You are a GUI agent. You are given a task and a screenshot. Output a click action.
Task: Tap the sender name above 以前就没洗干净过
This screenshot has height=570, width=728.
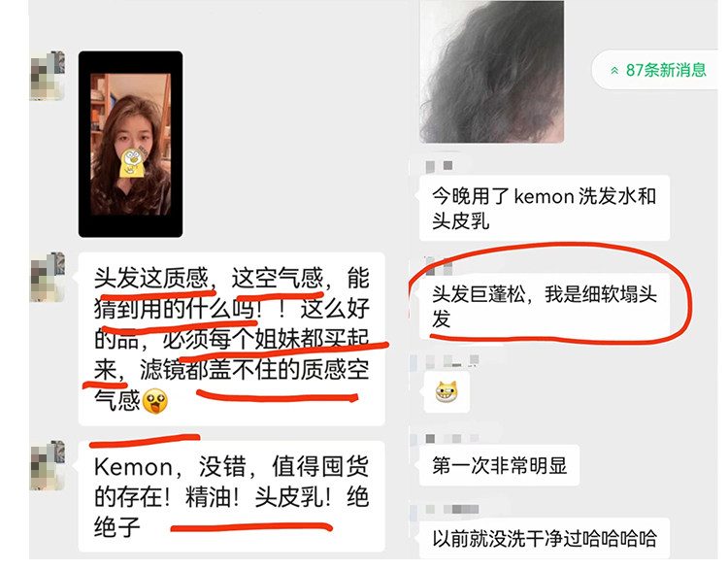(x=451, y=510)
